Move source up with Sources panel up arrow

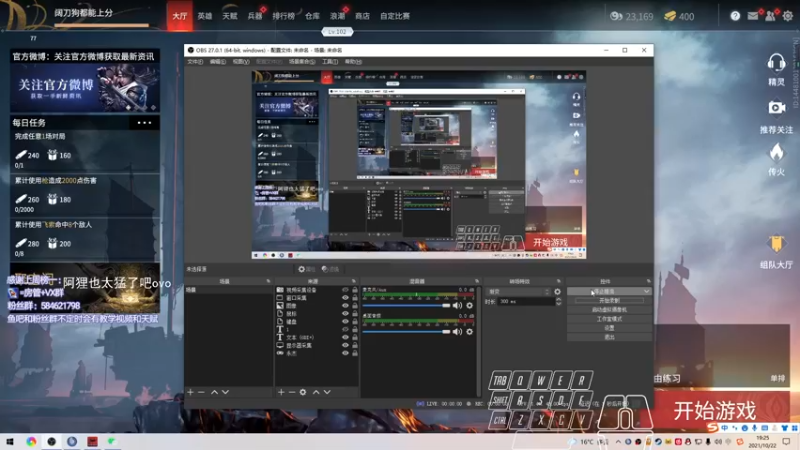pyautogui.click(x=316, y=392)
